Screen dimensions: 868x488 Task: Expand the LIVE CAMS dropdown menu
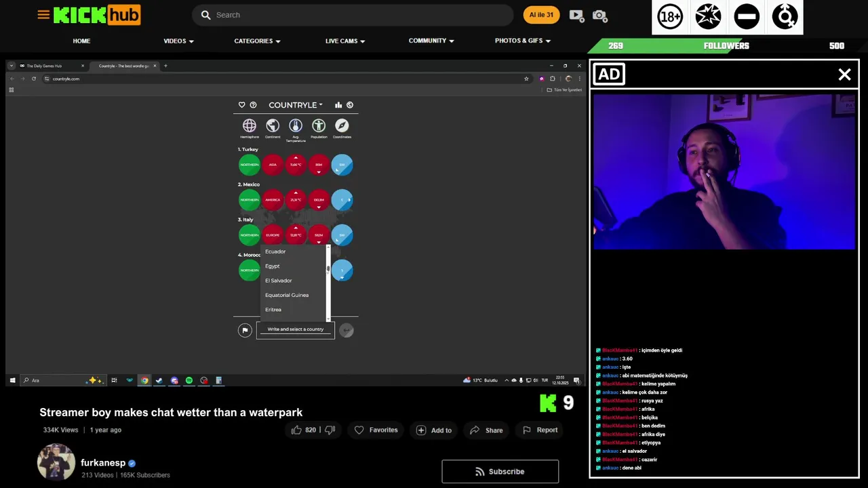345,41
